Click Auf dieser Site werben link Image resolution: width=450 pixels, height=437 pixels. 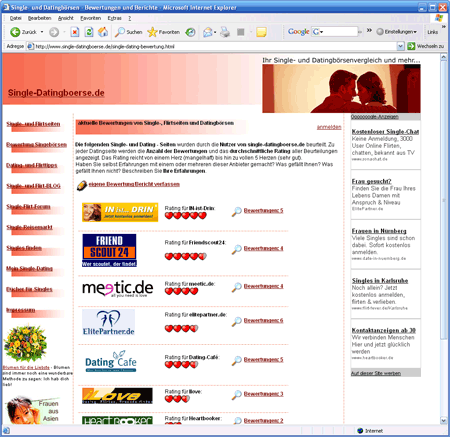click(376, 373)
